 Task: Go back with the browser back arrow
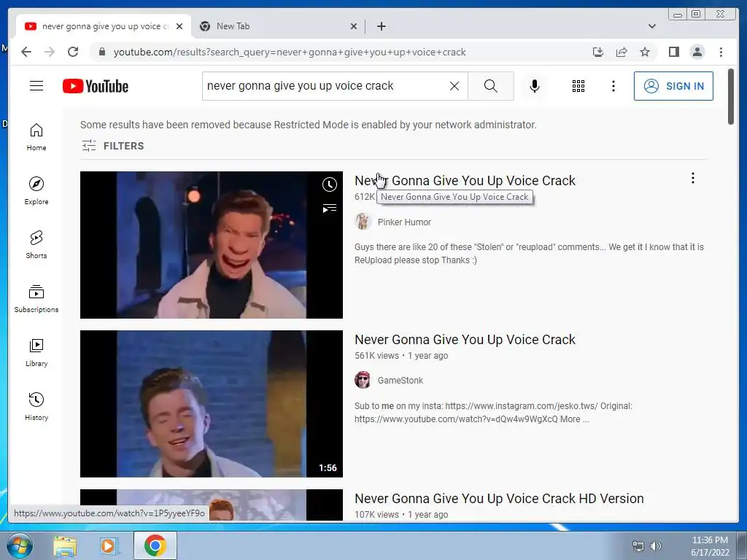pos(26,52)
